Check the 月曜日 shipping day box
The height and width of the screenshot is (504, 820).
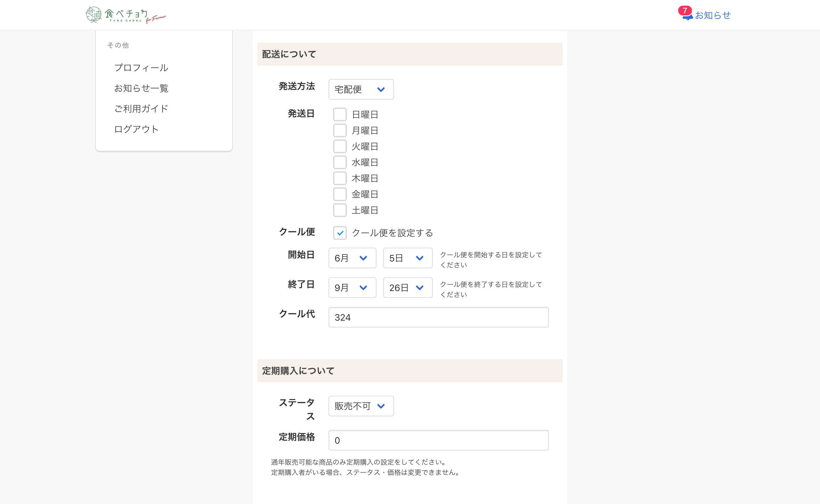340,130
